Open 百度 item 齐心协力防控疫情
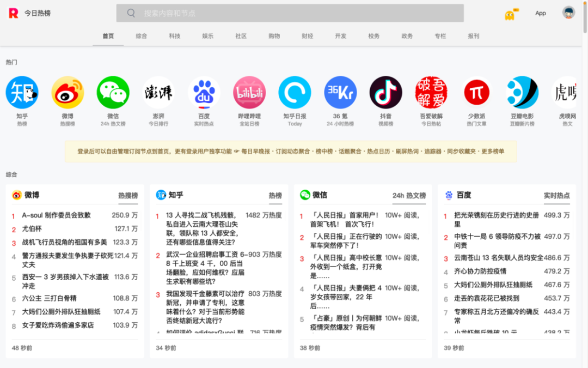 click(x=480, y=271)
